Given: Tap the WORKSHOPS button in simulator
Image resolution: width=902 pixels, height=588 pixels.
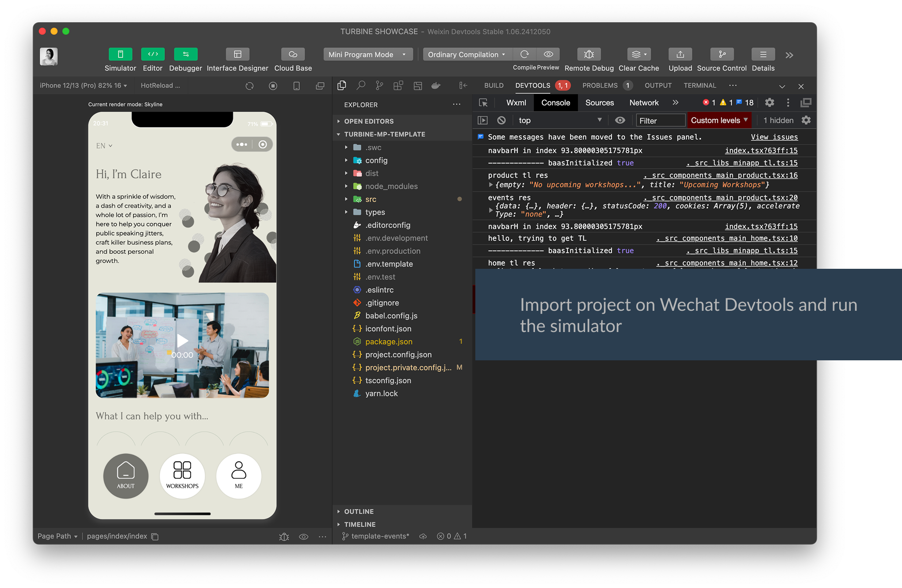Looking at the screenshot, I should (x=182, y=476).
